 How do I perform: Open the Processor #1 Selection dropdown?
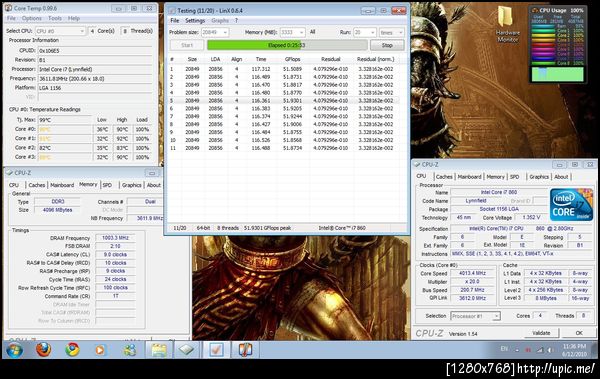(475, 316)
